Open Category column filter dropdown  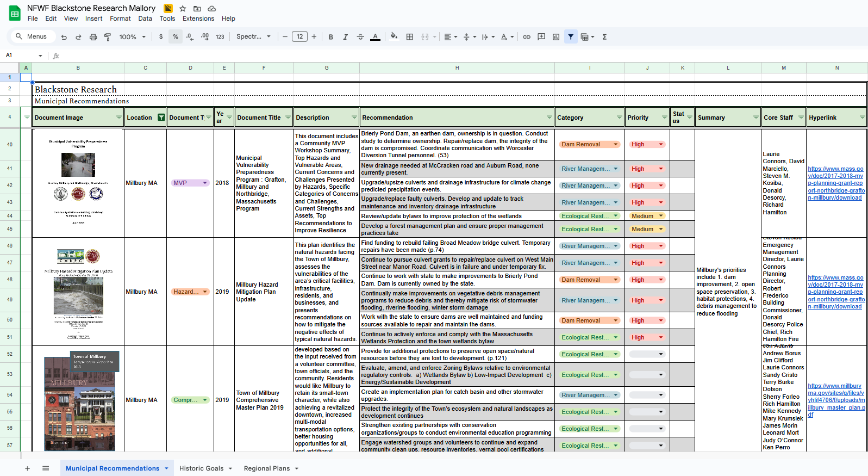click(x=620, y=118)
